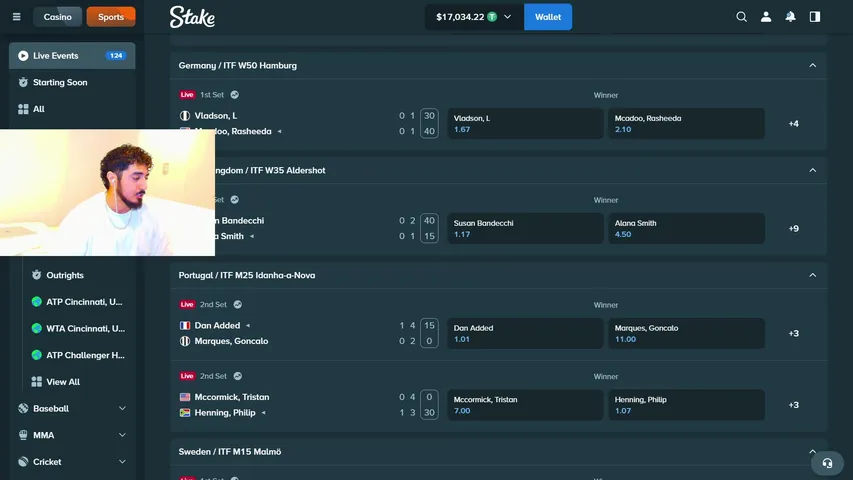Bet on Dan Added at 1.01
This screenshot has height=480, width=853.
[x=525, y=333]
